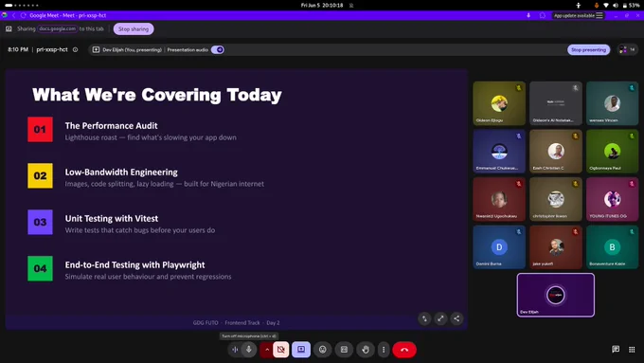
Task: Go back with the browser arrow
Action: click(x=13, y=15)
